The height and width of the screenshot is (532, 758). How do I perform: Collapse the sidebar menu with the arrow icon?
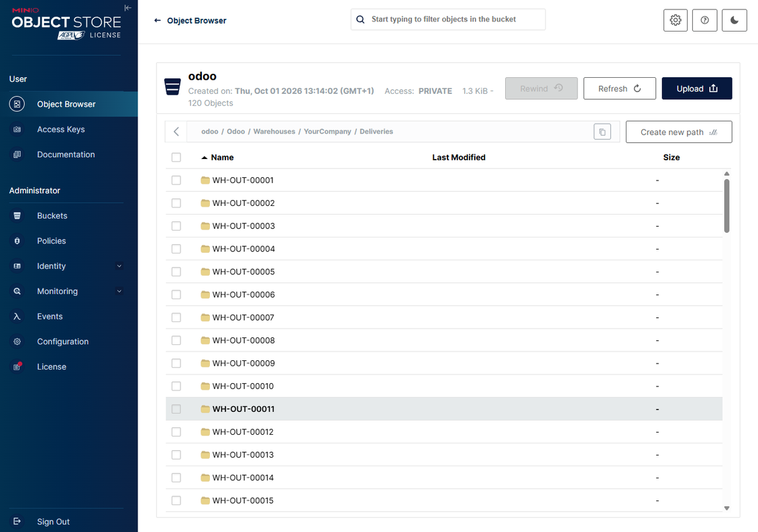pos(127,8)
